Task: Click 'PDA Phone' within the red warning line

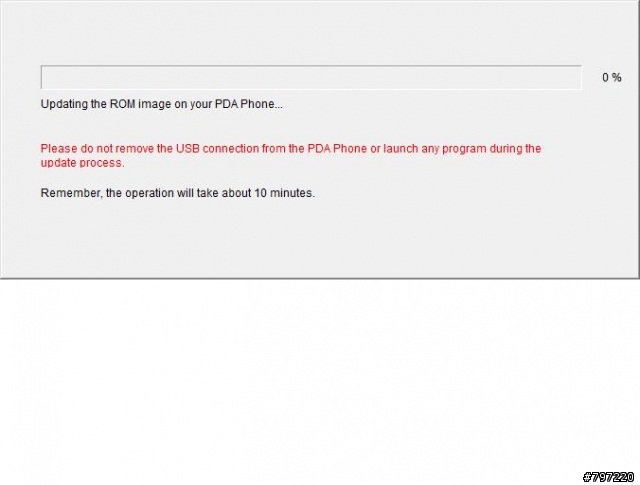Action: pos(337,148)
